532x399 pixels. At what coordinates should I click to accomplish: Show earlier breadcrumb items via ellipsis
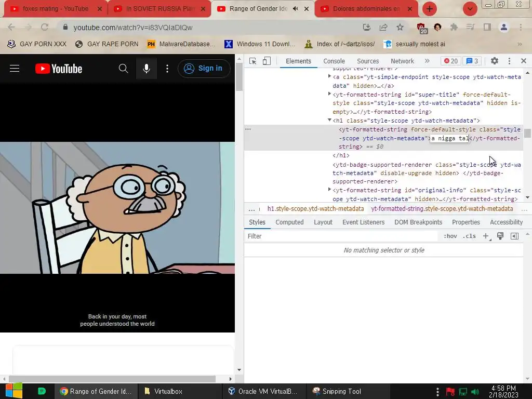[251, 209]
